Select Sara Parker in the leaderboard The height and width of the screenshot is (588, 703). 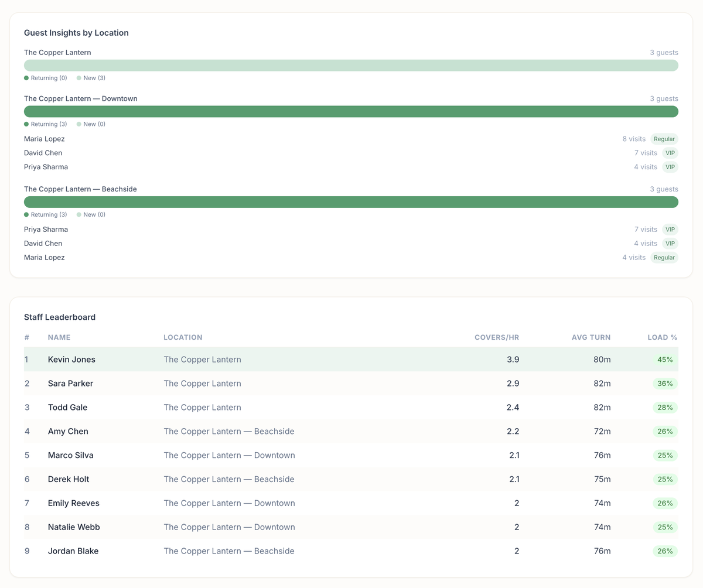[70, 384]
